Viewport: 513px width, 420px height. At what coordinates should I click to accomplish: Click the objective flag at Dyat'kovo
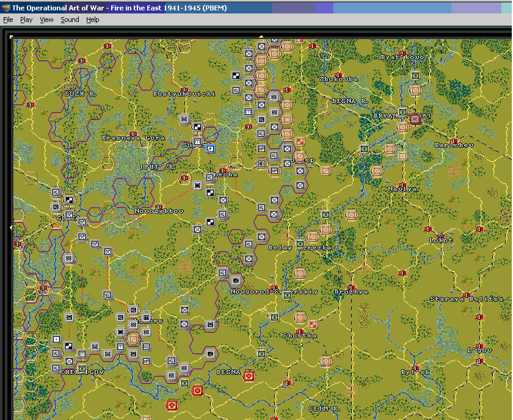[402, 53]
